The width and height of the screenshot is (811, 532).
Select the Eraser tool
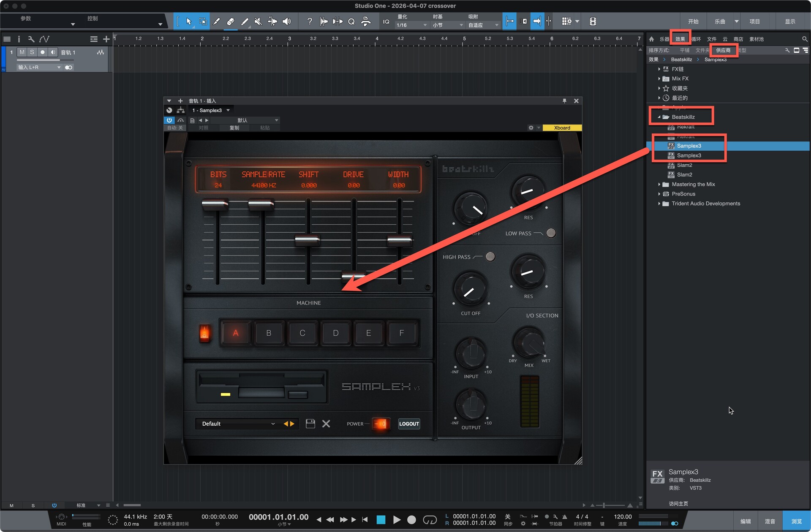(x=230, y=22)
